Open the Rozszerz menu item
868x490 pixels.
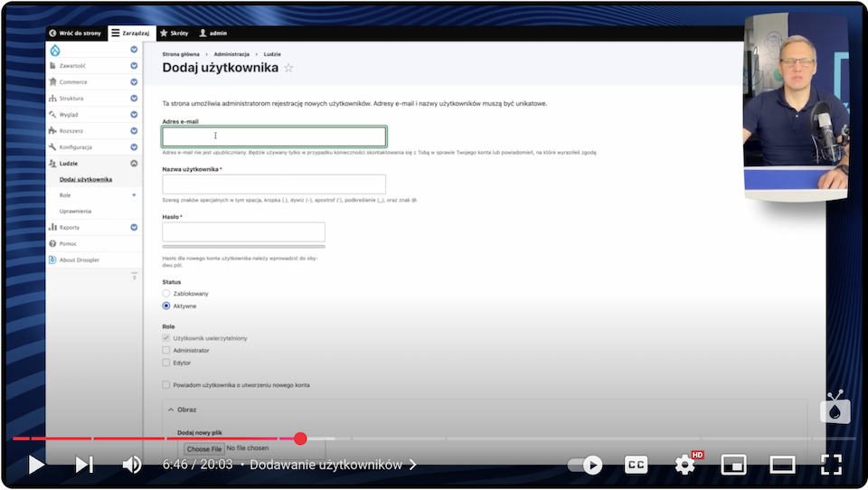pos(71,131)
